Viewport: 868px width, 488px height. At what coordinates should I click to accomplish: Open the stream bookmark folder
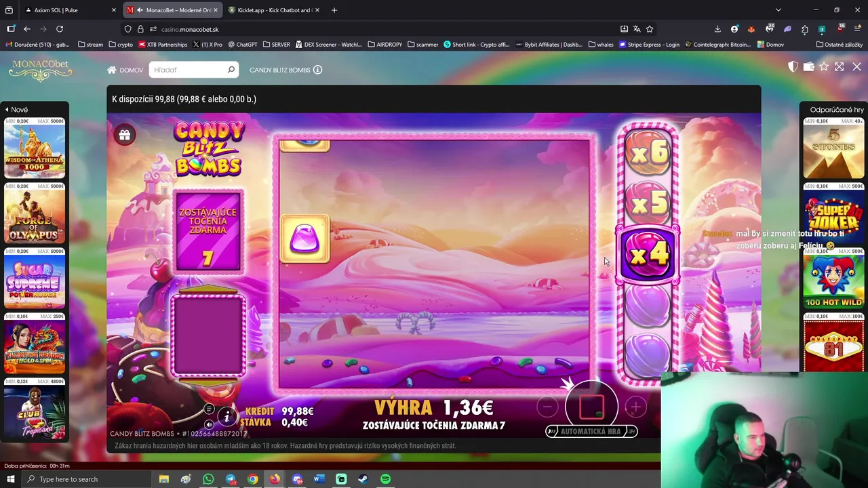[91, 45]
